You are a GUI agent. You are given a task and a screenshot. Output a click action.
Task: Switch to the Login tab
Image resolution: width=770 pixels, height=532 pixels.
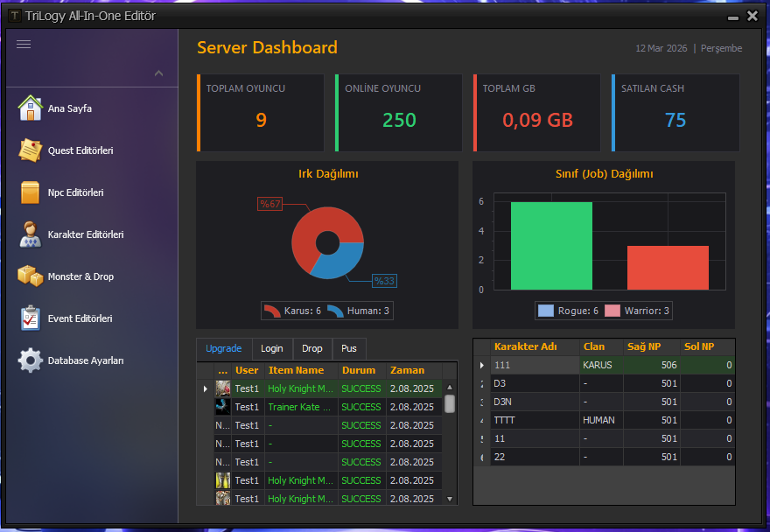(x=272, y=348)
